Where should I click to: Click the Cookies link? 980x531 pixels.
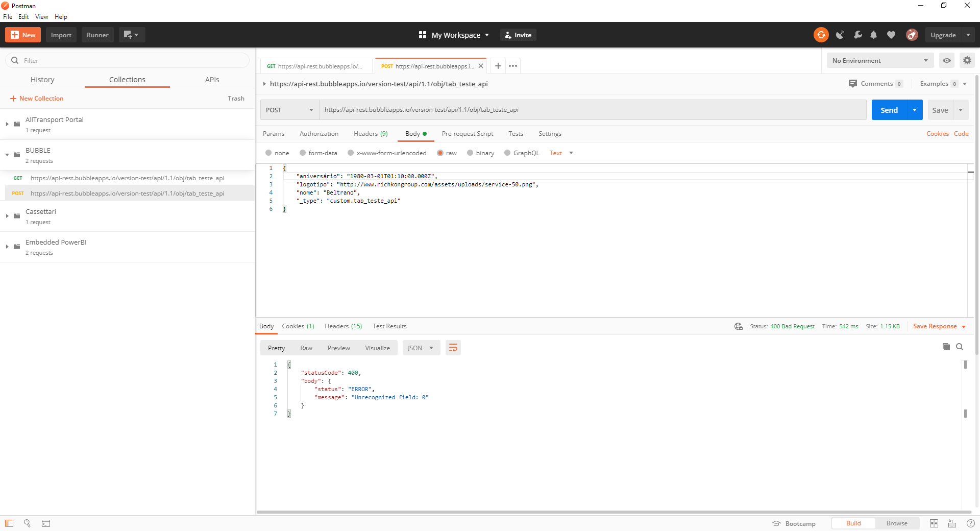[938, 134]
